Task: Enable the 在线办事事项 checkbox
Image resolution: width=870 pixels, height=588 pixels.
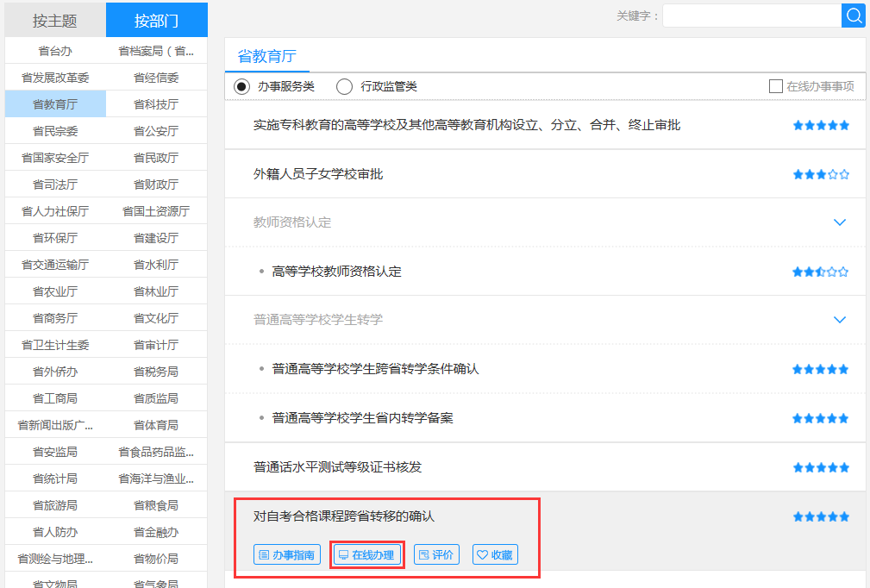Action: [775, 86]
